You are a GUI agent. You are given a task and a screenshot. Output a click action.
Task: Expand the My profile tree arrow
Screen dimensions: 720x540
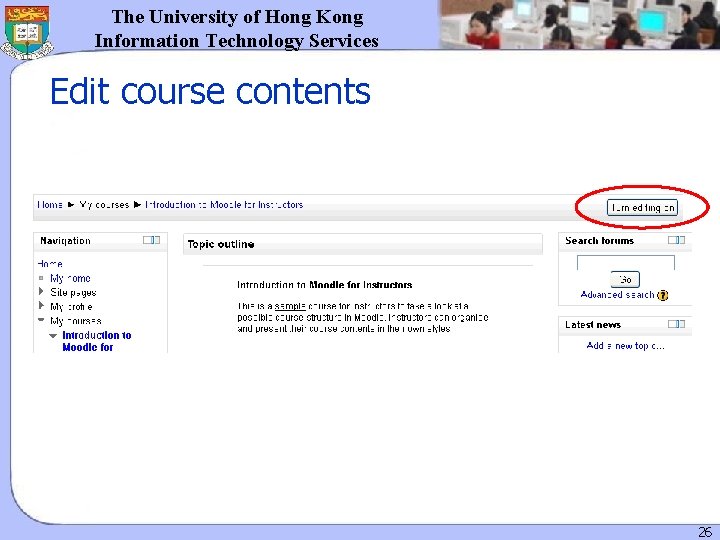pos(41,305)
